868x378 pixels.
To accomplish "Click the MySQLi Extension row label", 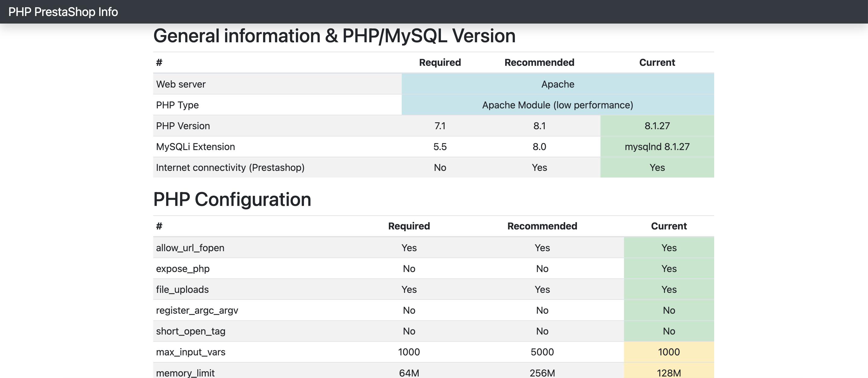I will [x=195, y=147].
